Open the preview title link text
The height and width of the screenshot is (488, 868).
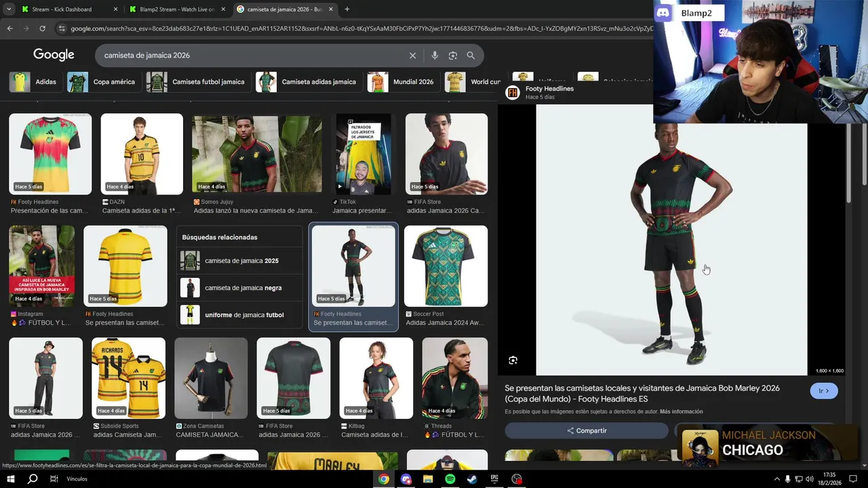(642, 394)
